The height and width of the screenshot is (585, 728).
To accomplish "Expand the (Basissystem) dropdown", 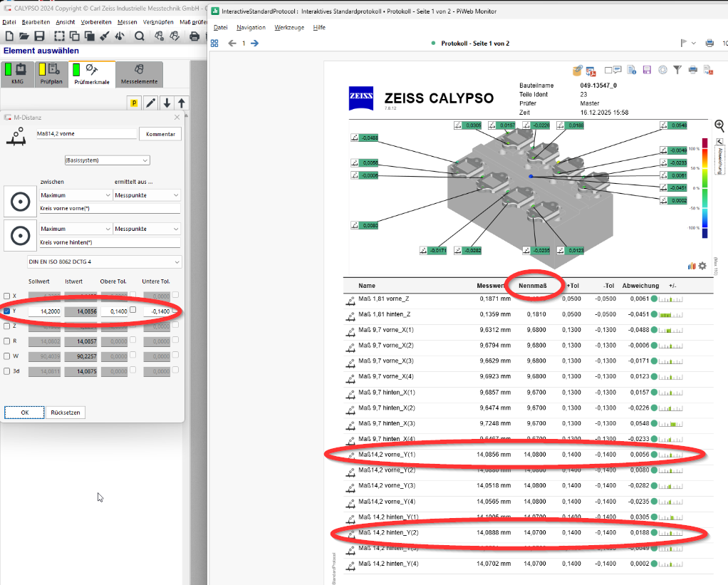I will (106, 160).
